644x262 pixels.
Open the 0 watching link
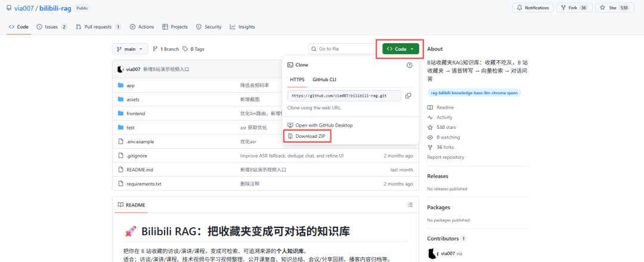click(444, 137)
